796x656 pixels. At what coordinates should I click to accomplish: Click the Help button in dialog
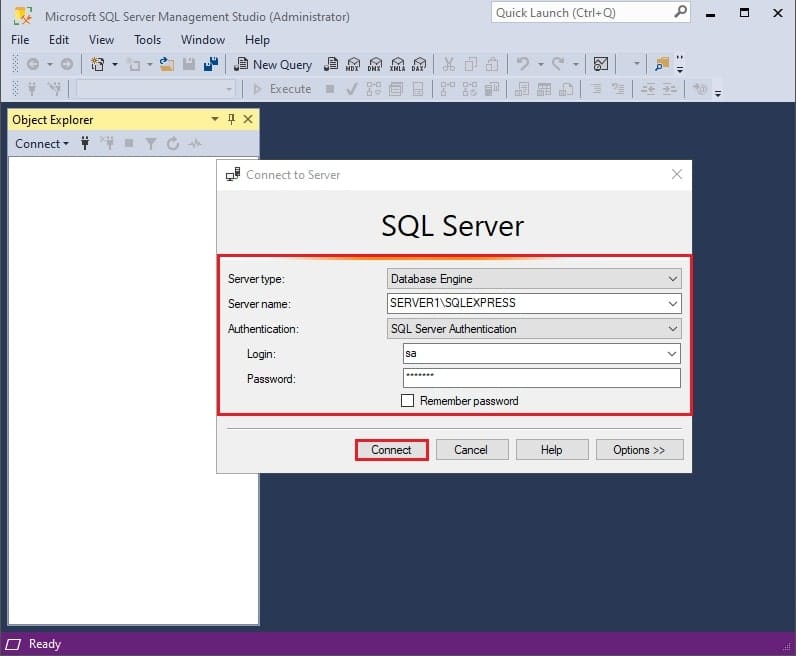click(x=552, y=450)
